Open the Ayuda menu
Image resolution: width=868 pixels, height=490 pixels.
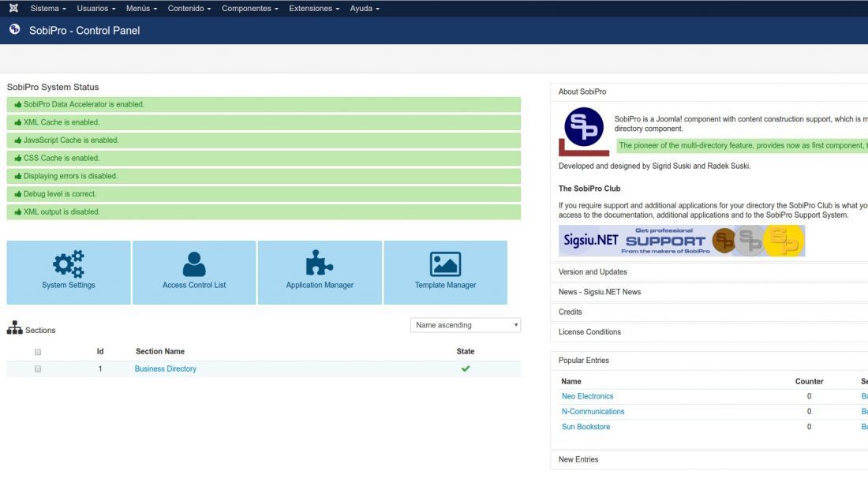tap(365, 9)
